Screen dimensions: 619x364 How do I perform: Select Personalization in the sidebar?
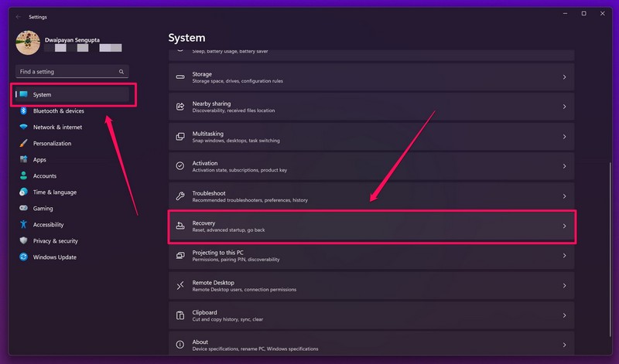point(52,144)
